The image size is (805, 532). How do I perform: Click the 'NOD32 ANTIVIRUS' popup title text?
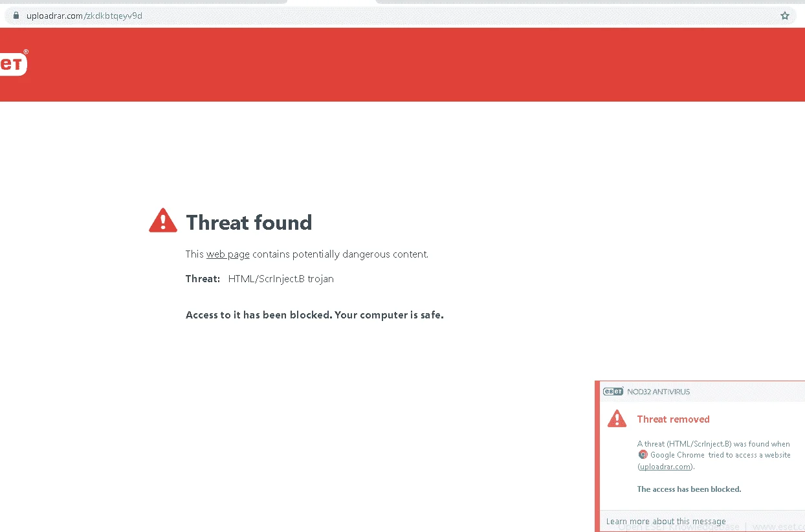pyautogui.click(x=659, y=392)
